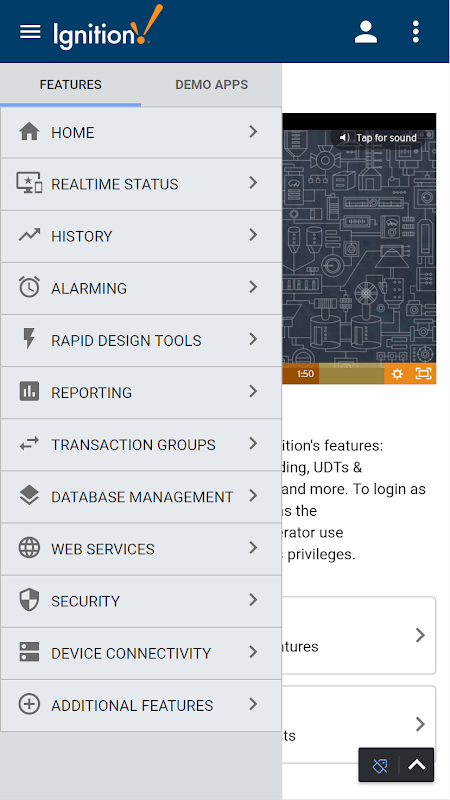
Task: Toggle video fullscreen mode
Action: (423, 373)
